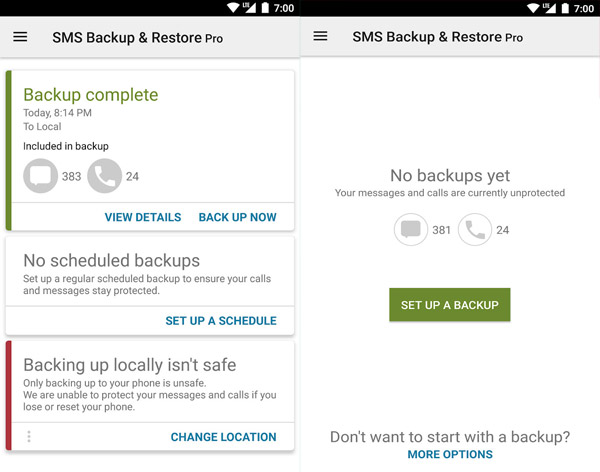600x472 pixels.
Task: Tap the messages icon showing 381
Action: pos(411,230)
